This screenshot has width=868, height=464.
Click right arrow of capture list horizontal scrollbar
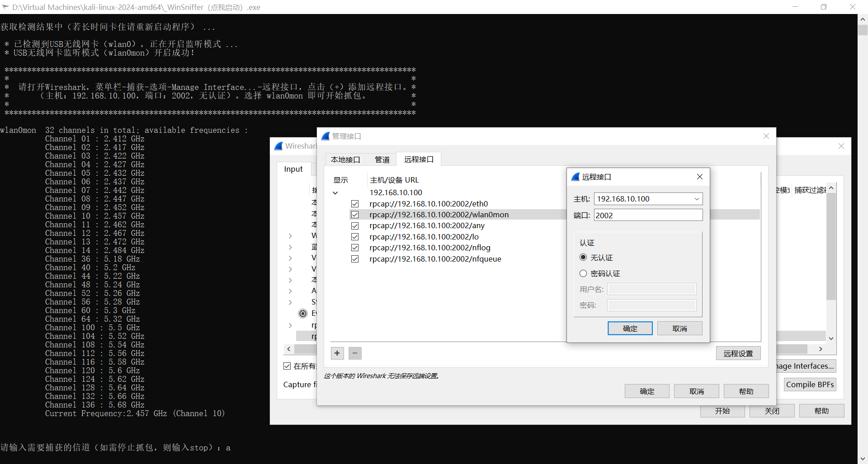pyautogui.click(x=821, y=349)
